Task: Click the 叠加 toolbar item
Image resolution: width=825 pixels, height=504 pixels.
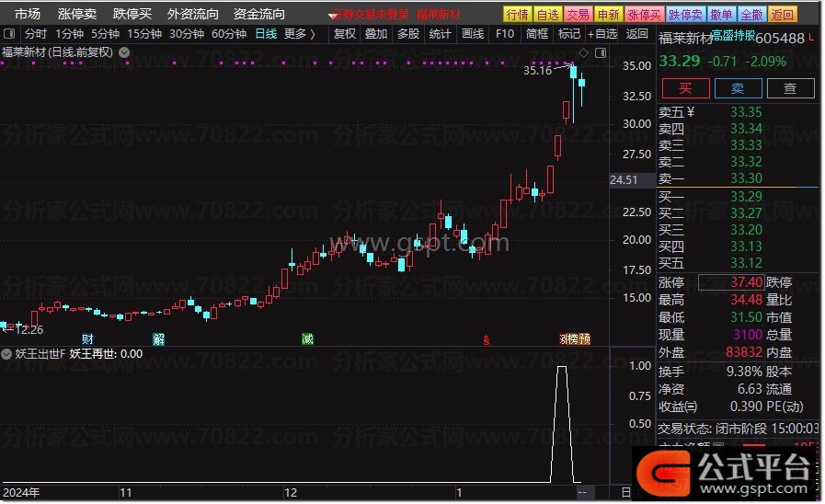Action: (376, 34)
